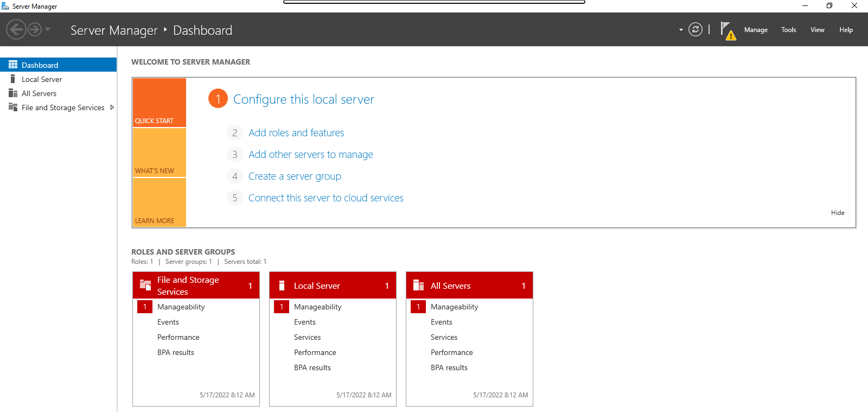Screen dimensions: 868x412
Task: Open Manageability in Local Server tile
Action: pyautogui.click(x=318, y=307)
